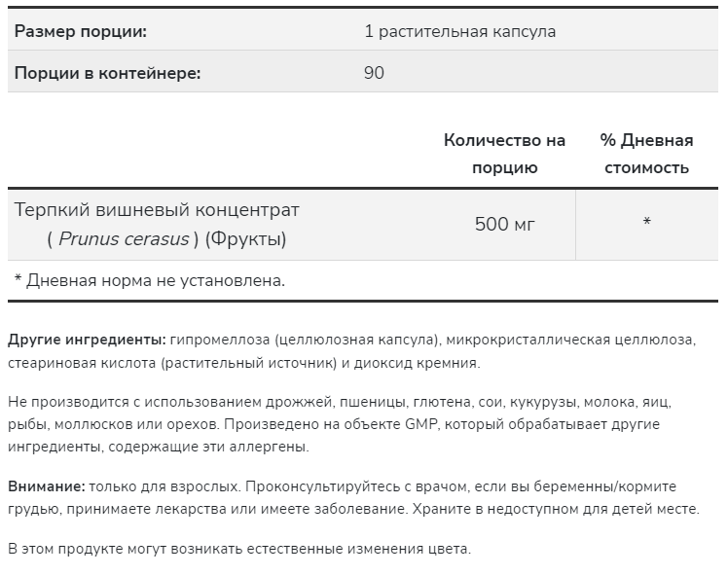The image size is (728, 575).
Task: Click the 'Количество на порцию' column header
Action: pos(505,154)
